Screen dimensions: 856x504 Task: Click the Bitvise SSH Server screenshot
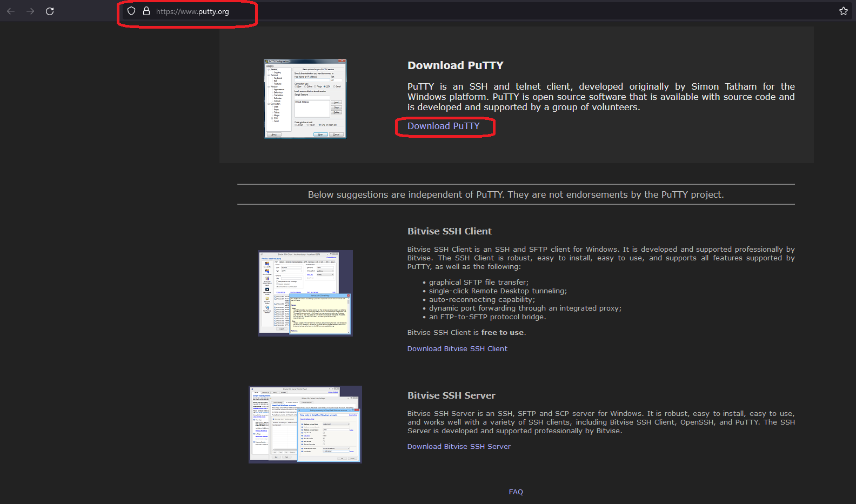coord(305,424)
